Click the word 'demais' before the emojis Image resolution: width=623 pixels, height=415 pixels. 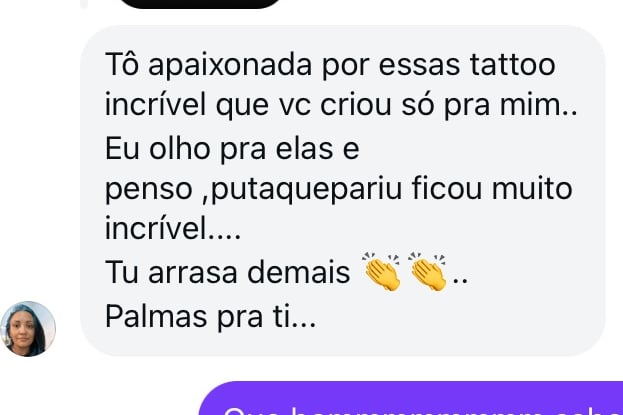(298, 273)
